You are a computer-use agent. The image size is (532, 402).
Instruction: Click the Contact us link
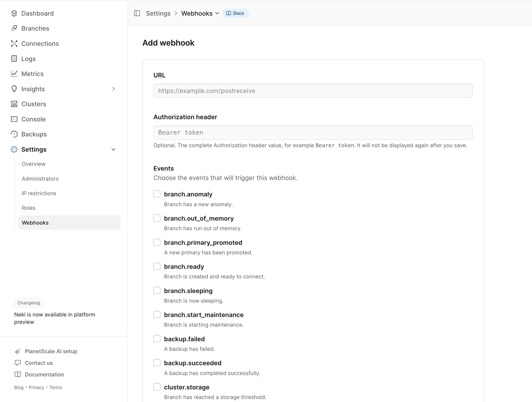[x=39, y=363]
